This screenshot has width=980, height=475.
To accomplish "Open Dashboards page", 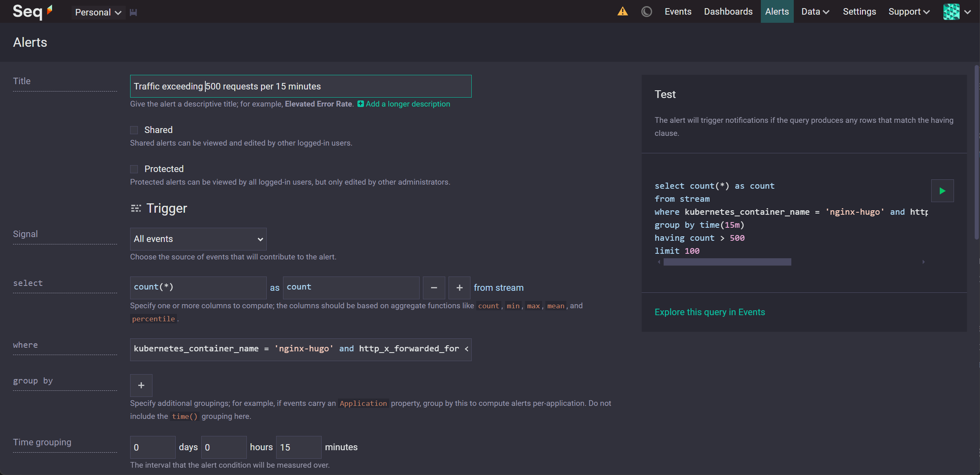I will tap(728, 11).
